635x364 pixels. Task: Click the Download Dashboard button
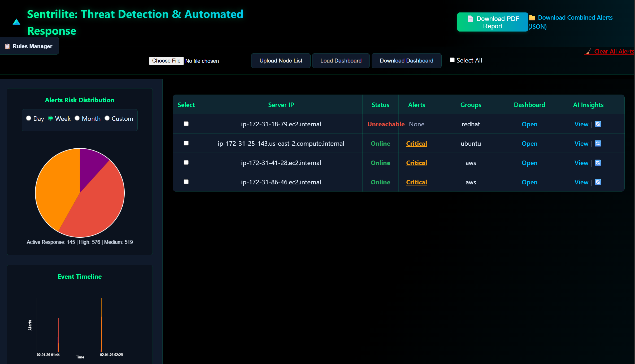point(406,61)
